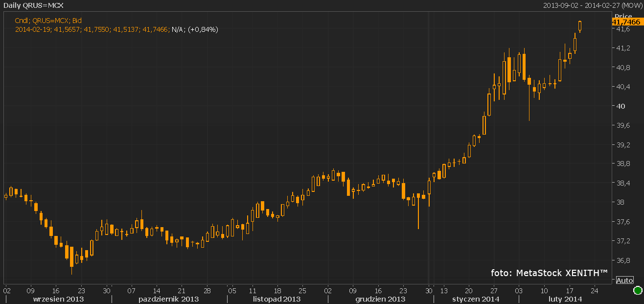Click the 40,8 price axis value
The image size is (644, 304).
coord(622,68)
